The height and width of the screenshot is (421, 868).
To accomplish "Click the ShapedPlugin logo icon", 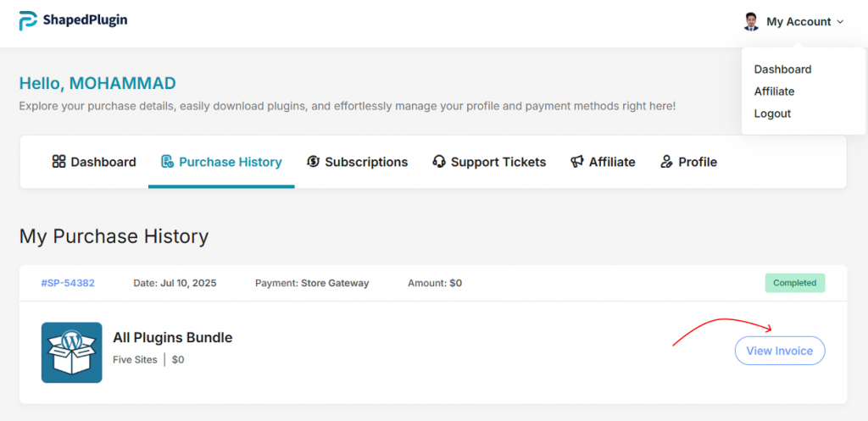I will click(29, 20).
